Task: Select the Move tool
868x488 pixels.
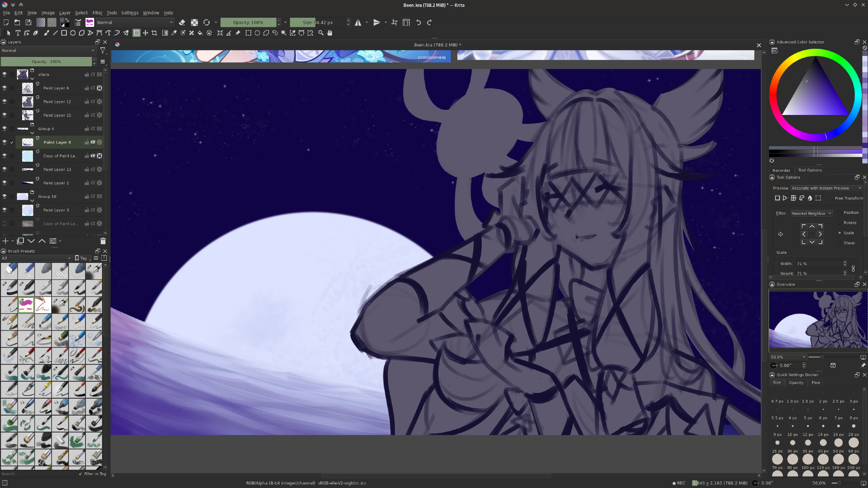Action: tap(145, 33)
